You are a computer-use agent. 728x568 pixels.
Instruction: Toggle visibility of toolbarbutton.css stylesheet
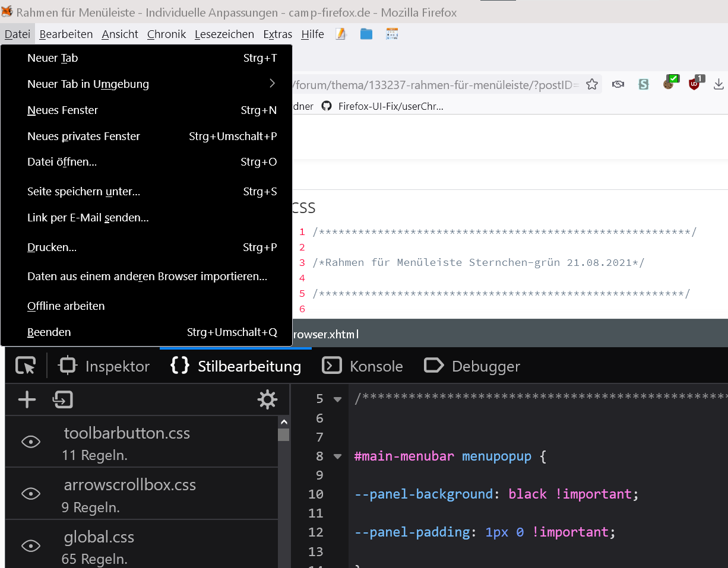pos(31,442)
